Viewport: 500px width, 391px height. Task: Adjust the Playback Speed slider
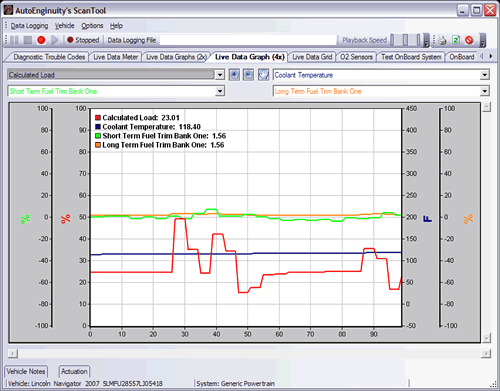(x=405, y=40)
